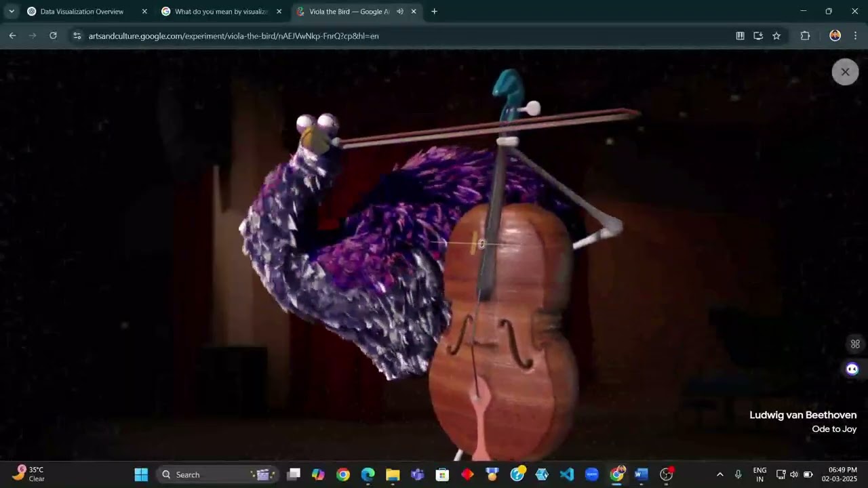868x488 pixels.
Task: Show hidden system tray icons
Action: [x=719, y=474]
